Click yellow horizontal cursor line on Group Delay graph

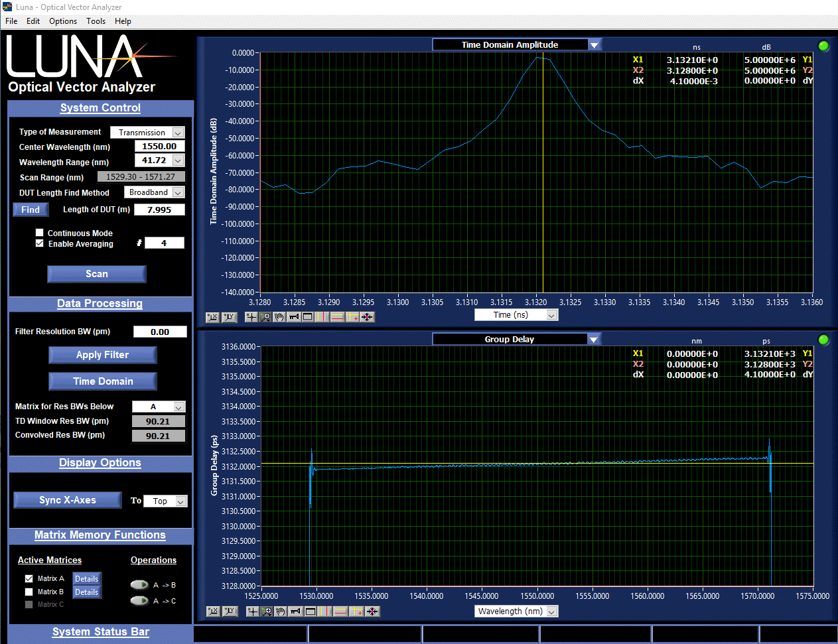[x=537, y=464]
